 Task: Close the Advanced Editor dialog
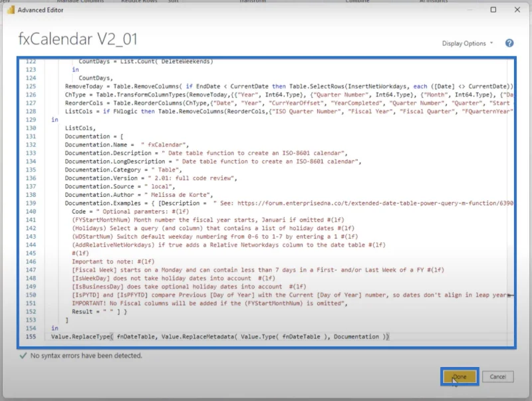coord(517,10)
